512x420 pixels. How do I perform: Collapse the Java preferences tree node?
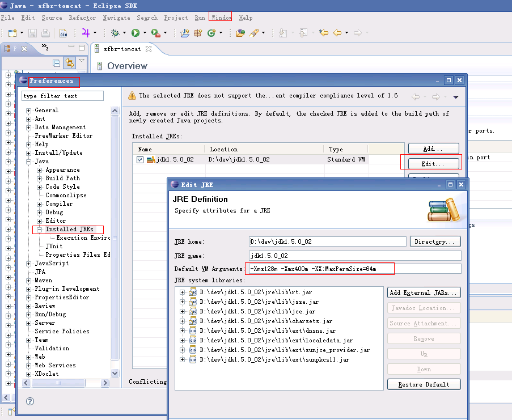pyautogui.click(x=29, y=162)
